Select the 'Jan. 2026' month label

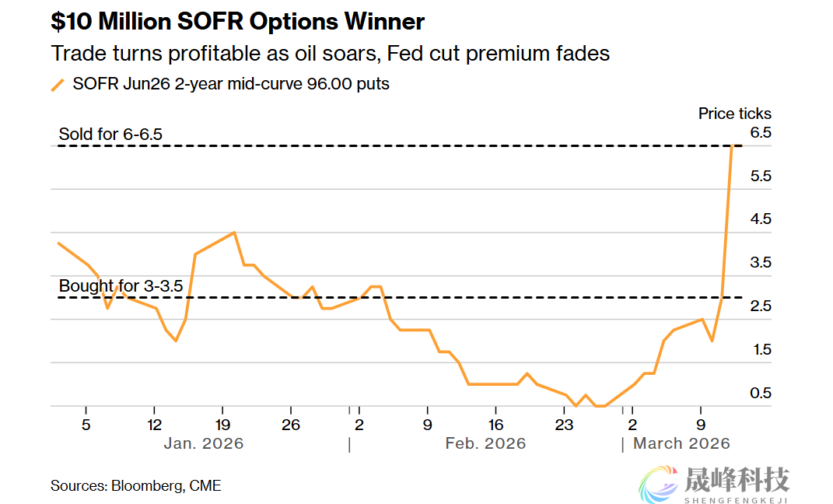click(203, 443)
